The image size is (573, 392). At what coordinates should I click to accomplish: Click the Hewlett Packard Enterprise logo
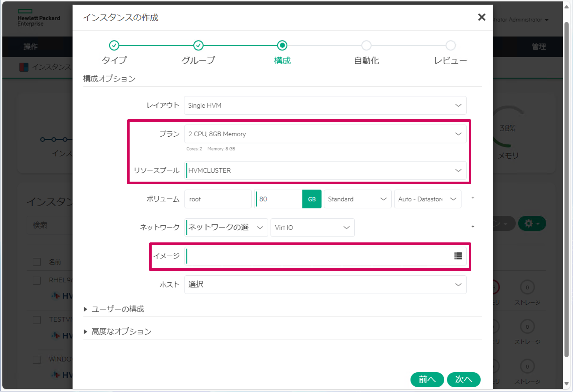tap(39, 18)
